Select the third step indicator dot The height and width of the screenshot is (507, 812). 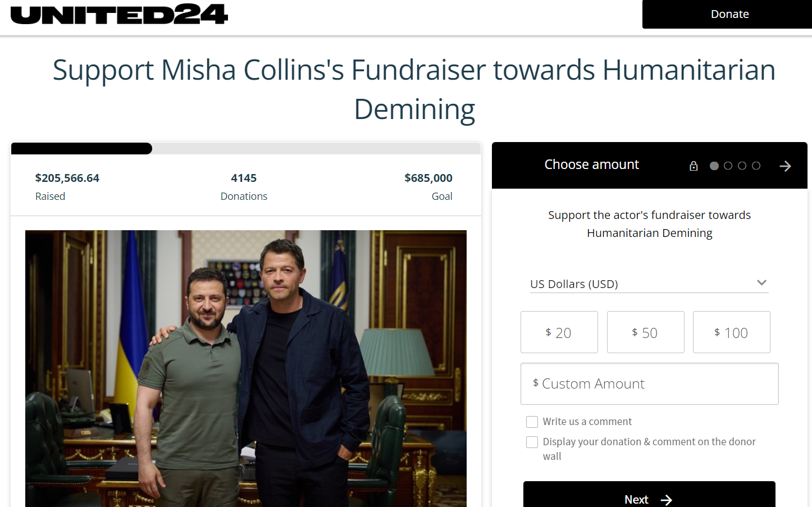click(x=742, y=166)
